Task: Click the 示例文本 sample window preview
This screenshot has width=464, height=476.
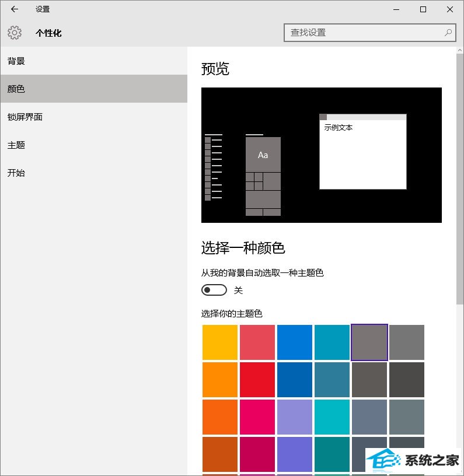Action: [363, 152]
